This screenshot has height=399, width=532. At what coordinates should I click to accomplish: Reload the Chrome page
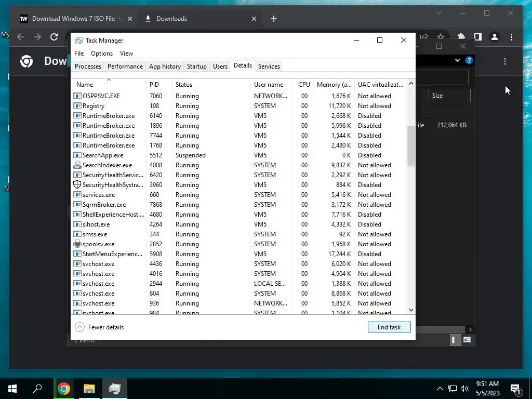(x=54, y=37)
